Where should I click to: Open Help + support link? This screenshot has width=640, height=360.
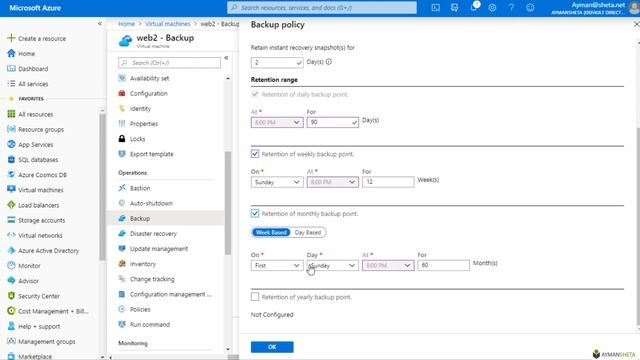[39, 326]
